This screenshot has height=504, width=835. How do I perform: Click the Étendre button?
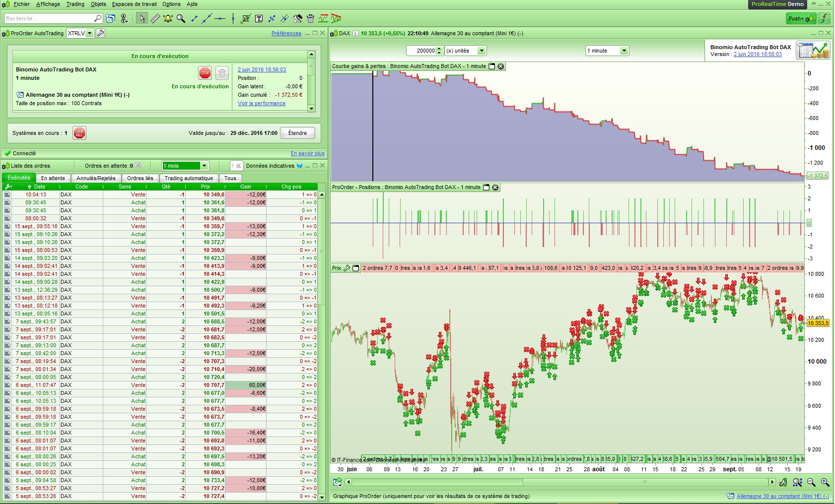pos(297,133)
